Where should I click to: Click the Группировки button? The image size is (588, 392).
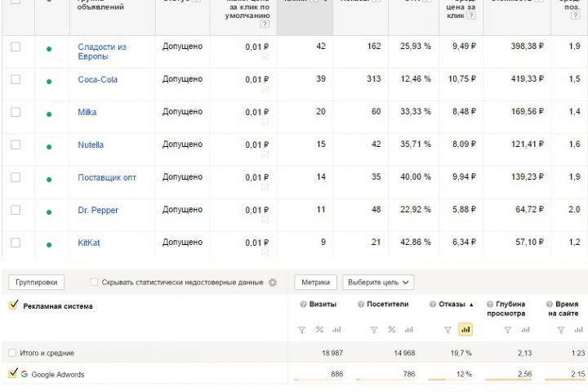(x=37, y=283)
